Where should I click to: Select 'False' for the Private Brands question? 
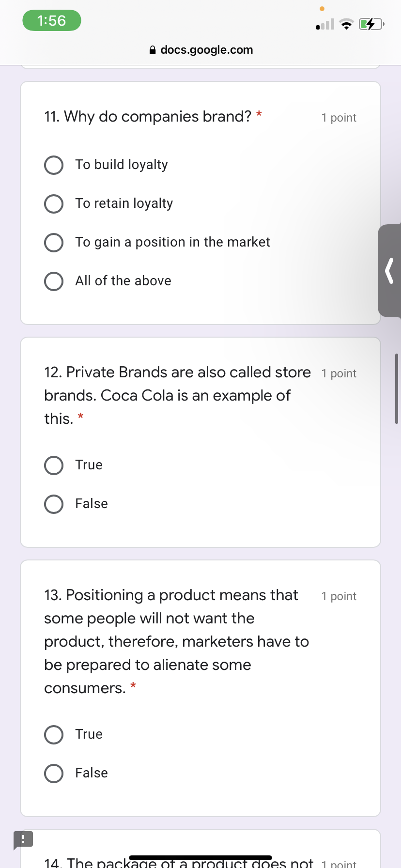click(53, 504)
